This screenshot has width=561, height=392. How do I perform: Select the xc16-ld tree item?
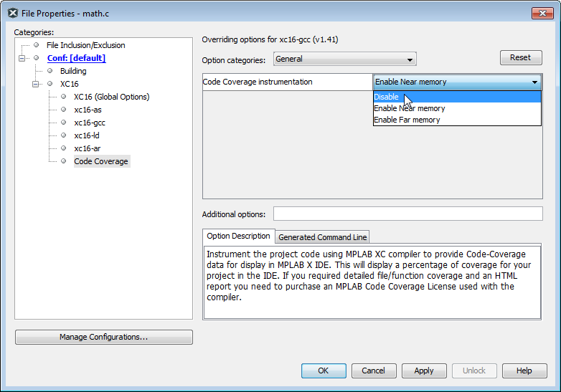[x=87, y=135]
